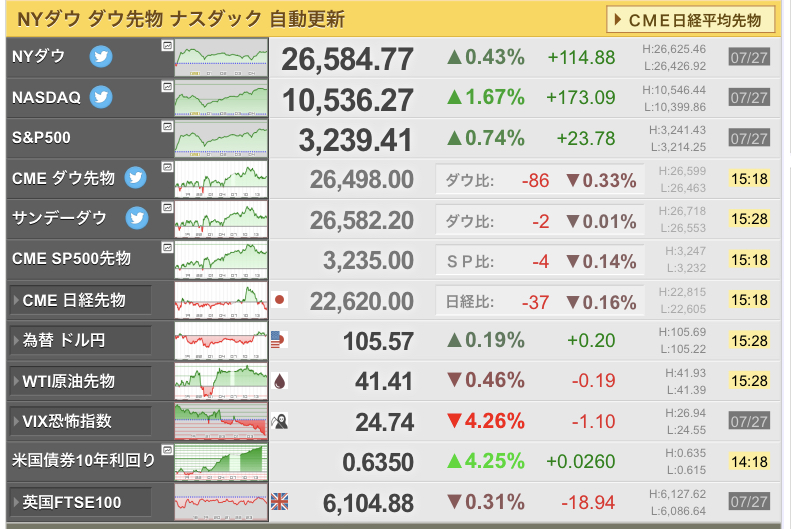Image resolution: width=791 pixels, height=529 pixels.
Task: Click the oil drop icon on WTI row
Action: point(280,381)
